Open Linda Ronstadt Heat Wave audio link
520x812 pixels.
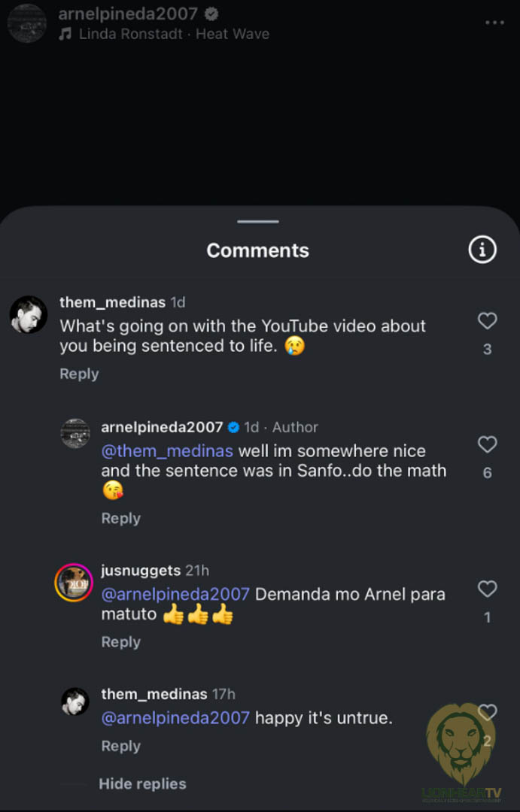tap(174, 34)
